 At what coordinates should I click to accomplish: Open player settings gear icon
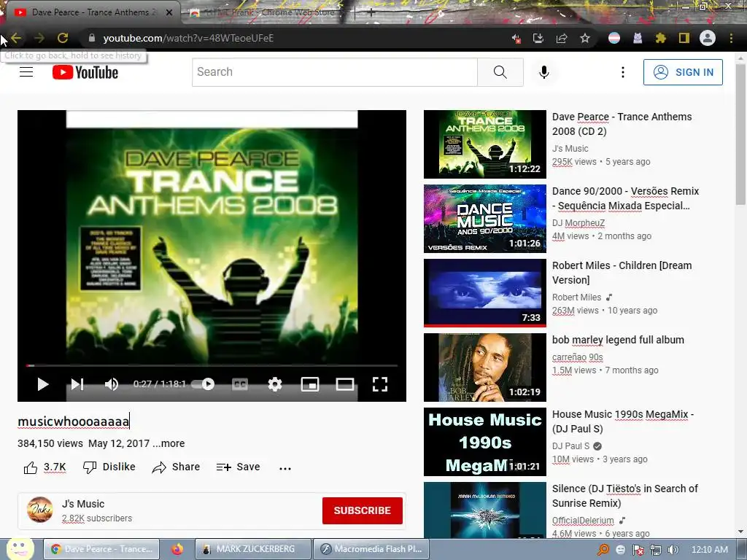click(x=275, y=384)
